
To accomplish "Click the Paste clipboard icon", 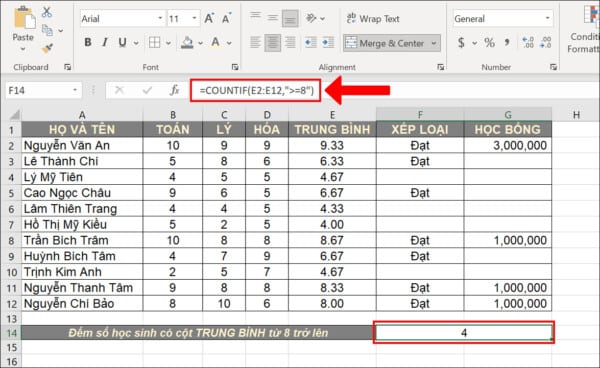I will tap(24, 18).
